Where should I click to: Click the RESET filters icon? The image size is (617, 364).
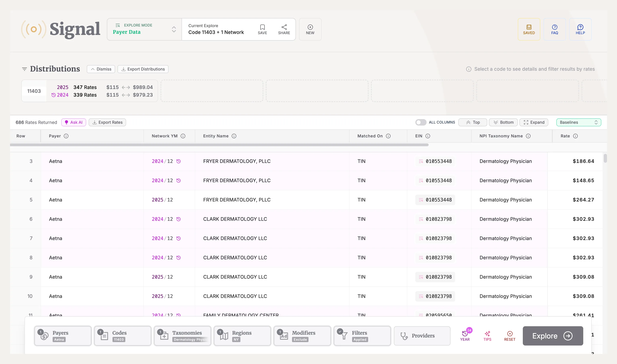[x=509, y=334]
